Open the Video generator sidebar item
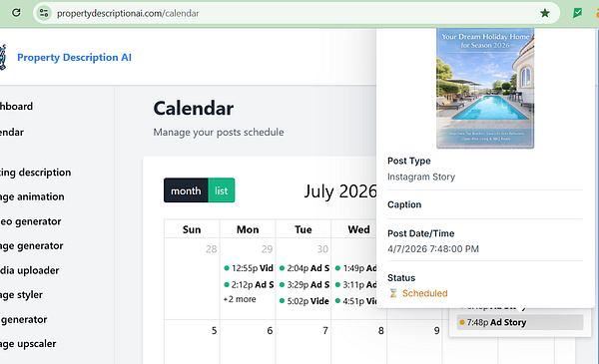Image resolution: width=599 pixels, height=364 pixels. pos(31,221)
